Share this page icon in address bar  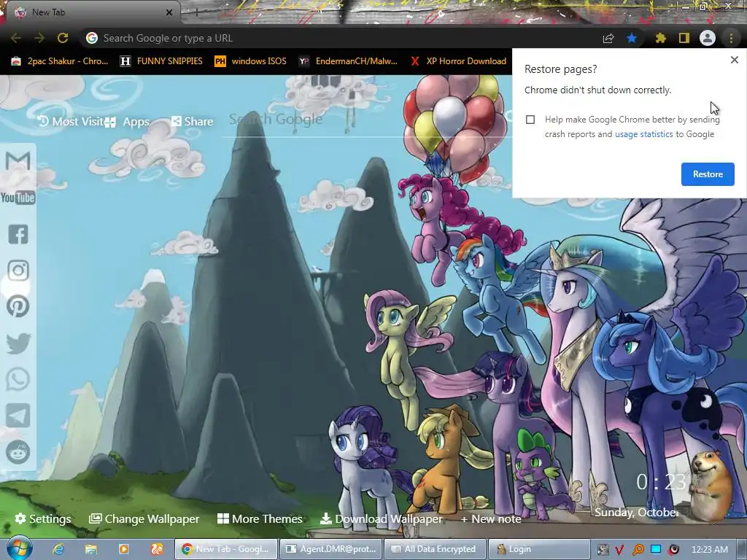608,38
